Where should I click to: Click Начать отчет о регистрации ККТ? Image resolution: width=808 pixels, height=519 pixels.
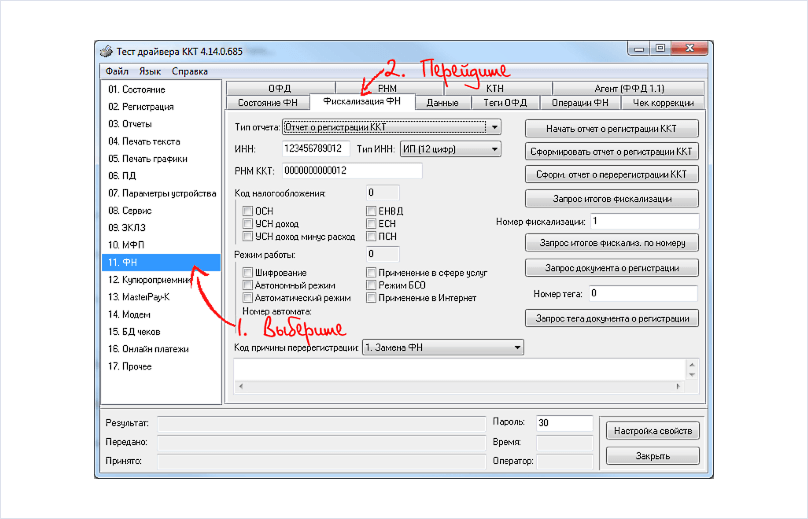[x=611, y=129]
